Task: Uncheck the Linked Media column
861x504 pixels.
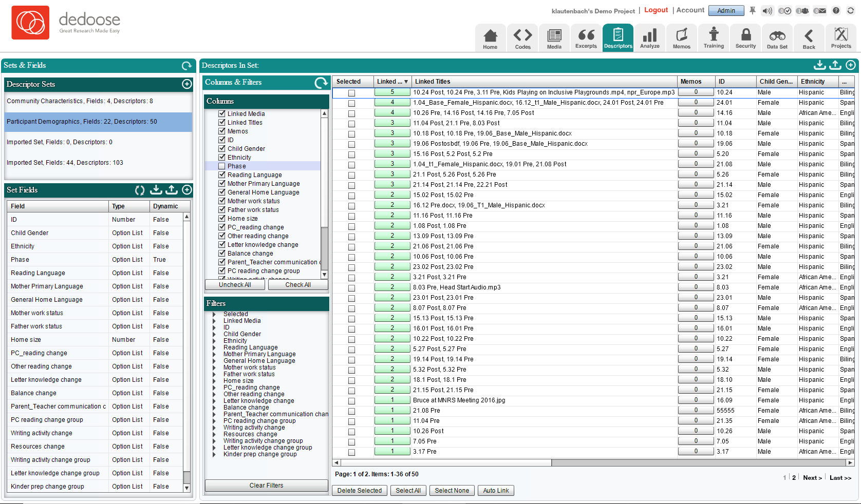Action: pyautogui.click(x=222, y=114)
